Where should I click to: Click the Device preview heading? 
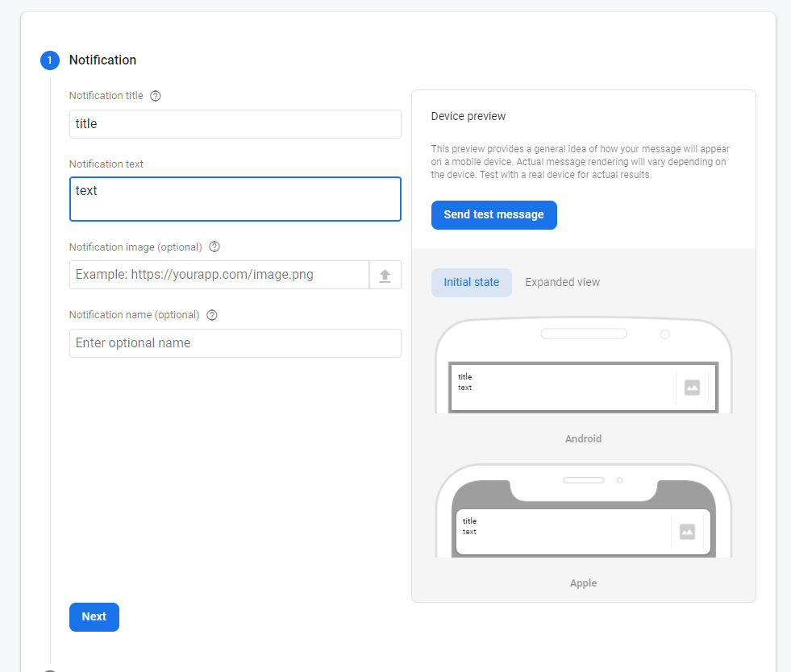[x=468, y=117]
